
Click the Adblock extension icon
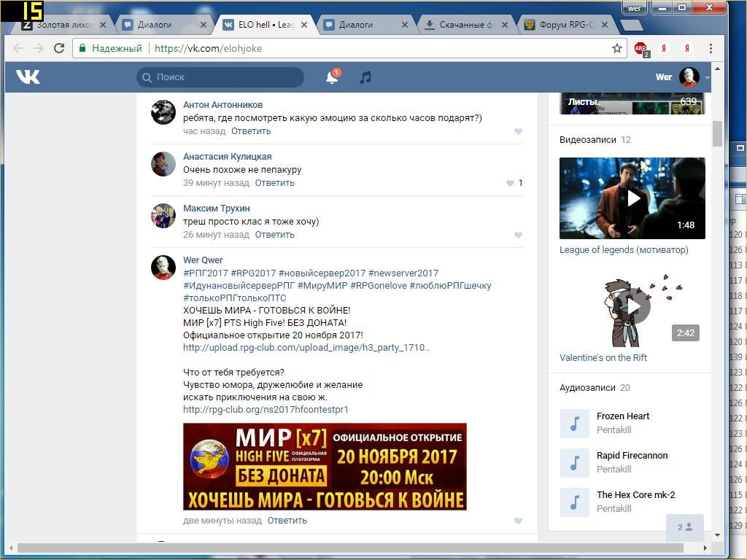(x=640, y=49)
